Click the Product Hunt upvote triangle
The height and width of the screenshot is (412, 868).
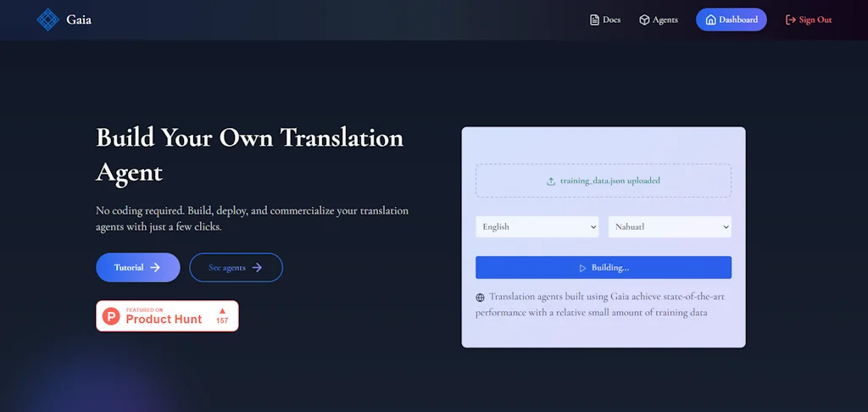pos(222,310)
